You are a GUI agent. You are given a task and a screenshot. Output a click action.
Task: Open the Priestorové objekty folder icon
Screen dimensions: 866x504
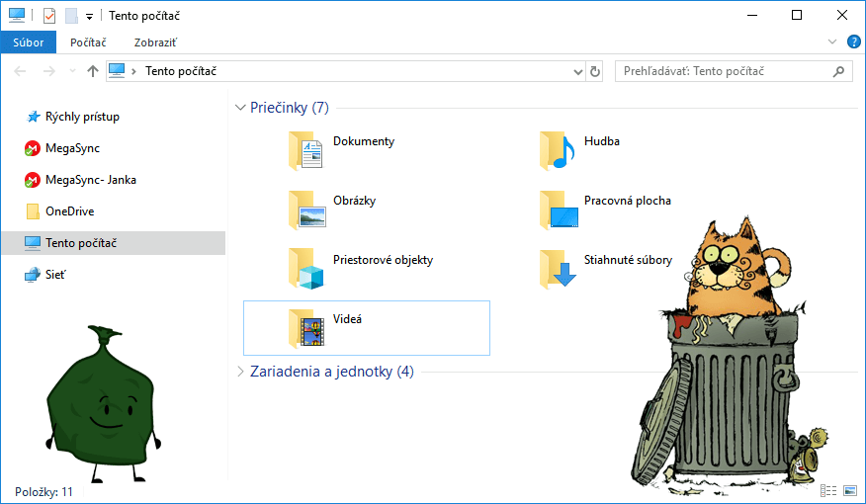click(x=306, y=269)
